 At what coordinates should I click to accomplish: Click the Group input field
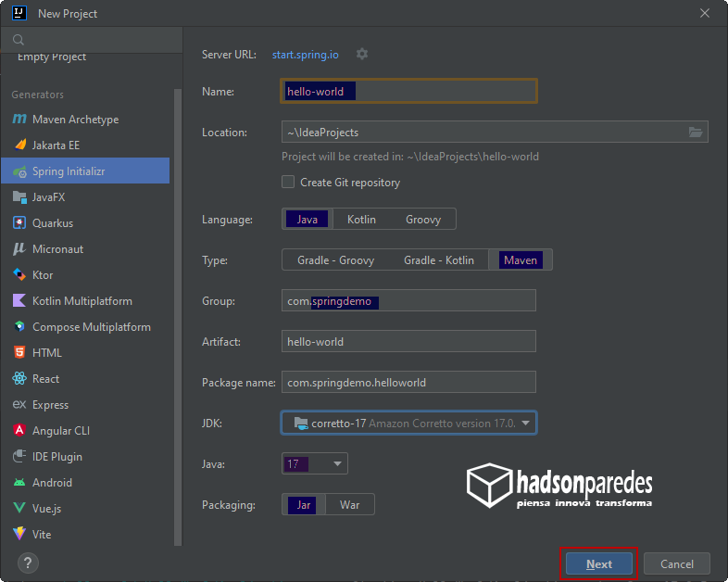[x=408, y=300]
